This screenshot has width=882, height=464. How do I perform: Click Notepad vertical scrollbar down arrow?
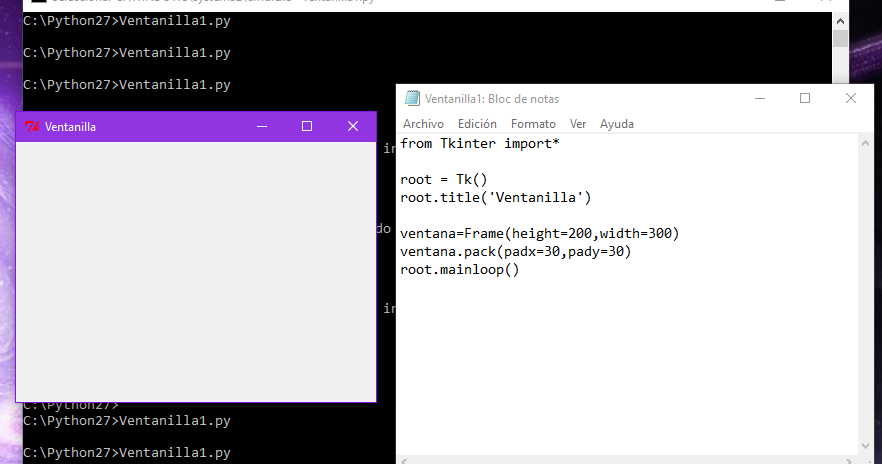(x=865, y=446)
